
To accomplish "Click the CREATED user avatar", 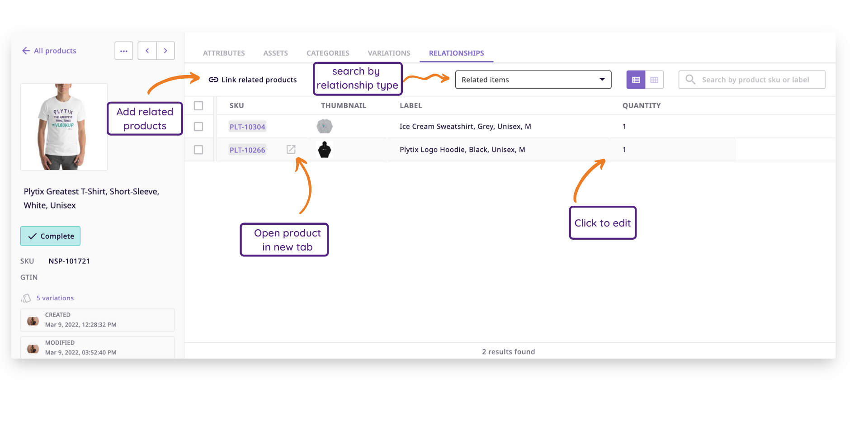I will [33, 321].
